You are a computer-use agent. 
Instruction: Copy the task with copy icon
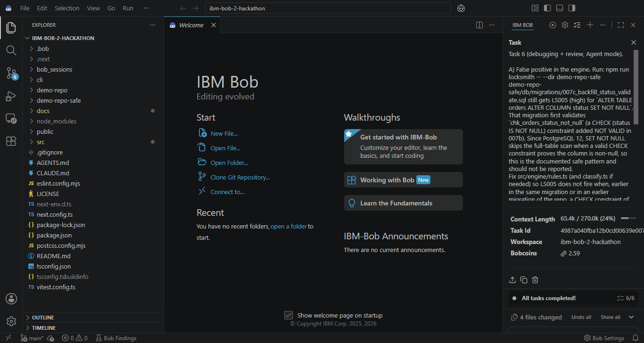point(524,280)
